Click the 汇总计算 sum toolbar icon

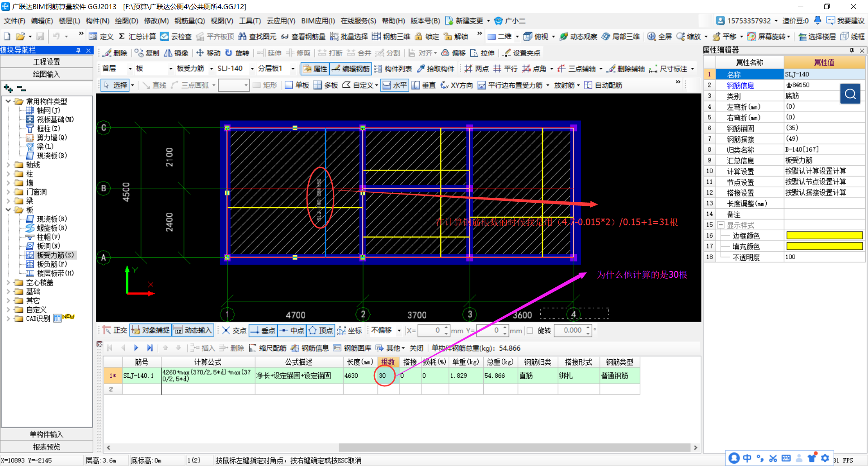click(137, 36)
